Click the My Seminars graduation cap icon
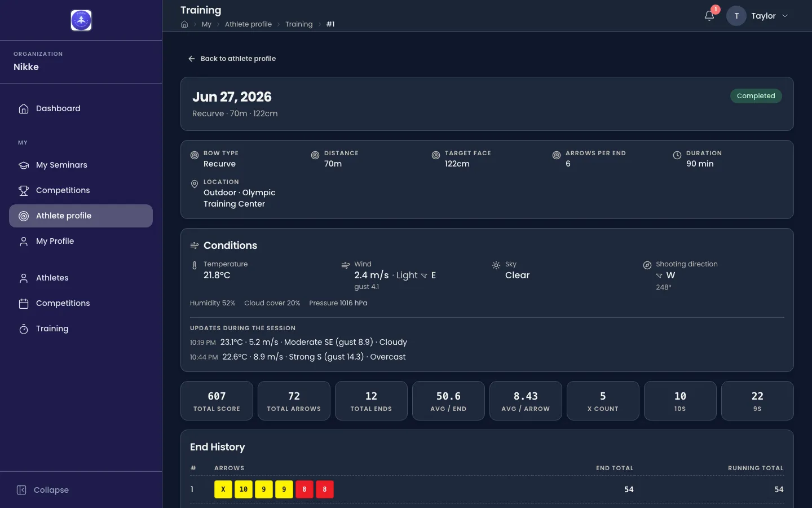Image resolution: width=812 pixels, height=508 pixels. tap(24, 165)
